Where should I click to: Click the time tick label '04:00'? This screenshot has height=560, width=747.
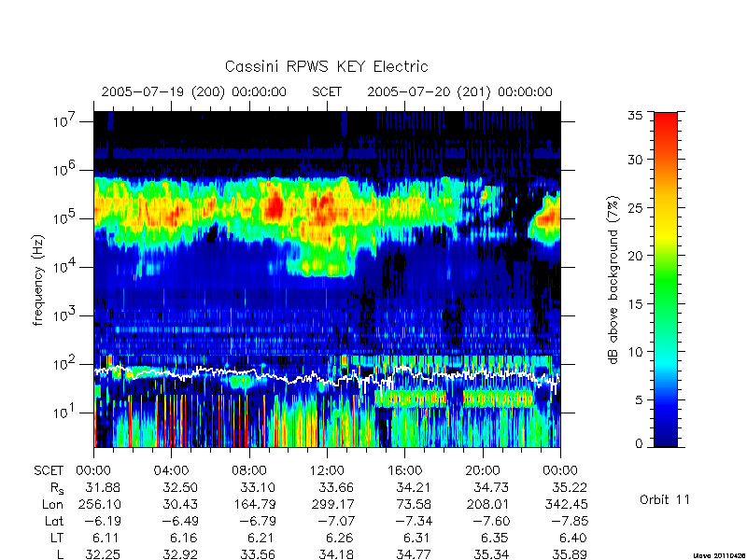click(171, 470)
